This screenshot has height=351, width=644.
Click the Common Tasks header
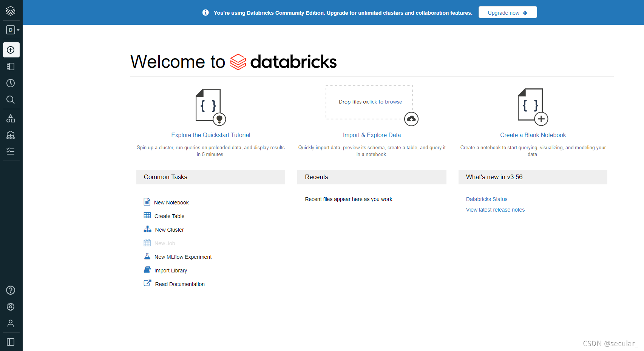(210, 177)
